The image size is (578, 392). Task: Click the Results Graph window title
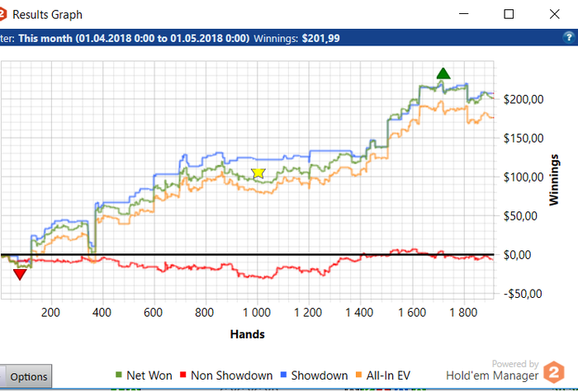(47, 15)
